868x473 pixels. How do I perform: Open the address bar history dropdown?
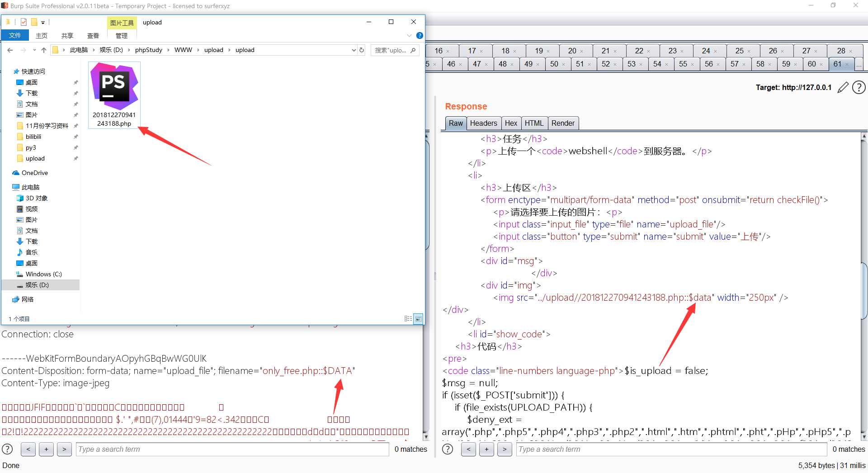[x=354, y=50]
